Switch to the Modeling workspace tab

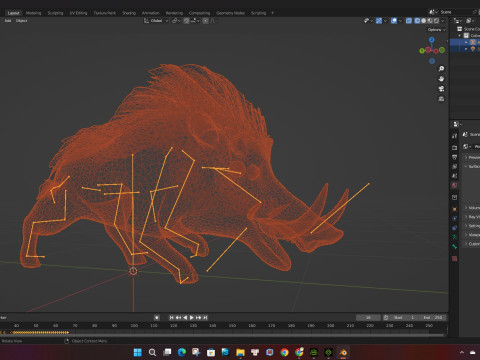34,13
